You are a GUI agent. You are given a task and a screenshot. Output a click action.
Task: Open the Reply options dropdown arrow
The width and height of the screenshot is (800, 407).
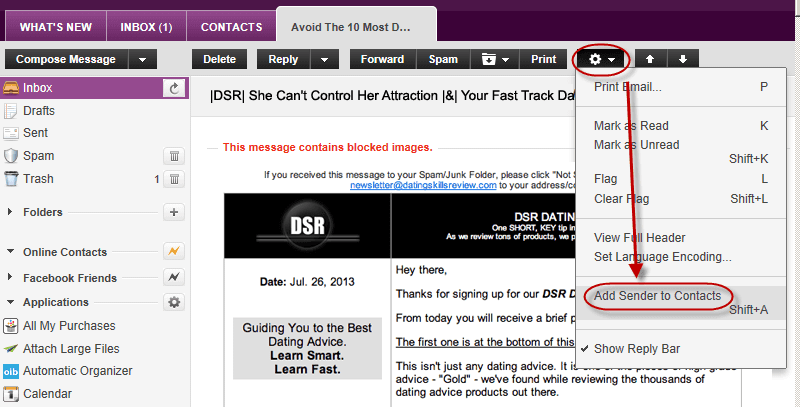325,60
